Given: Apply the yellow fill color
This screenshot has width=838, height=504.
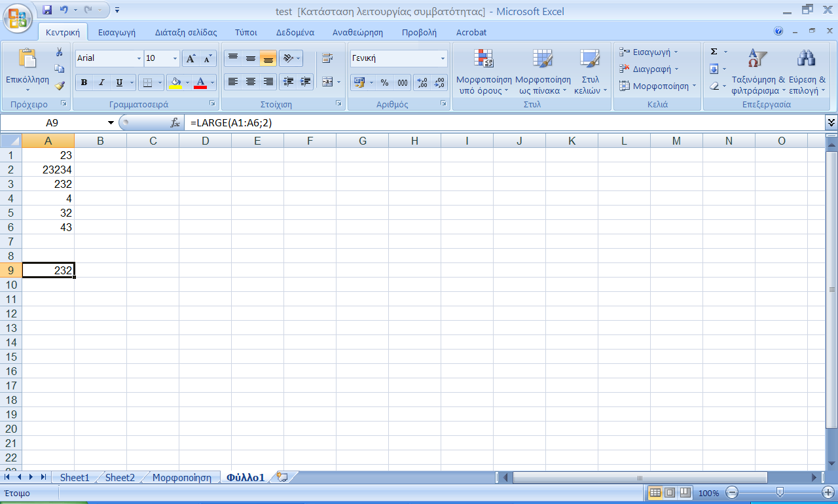Looking at the screenshot, I should coord(175,82).
